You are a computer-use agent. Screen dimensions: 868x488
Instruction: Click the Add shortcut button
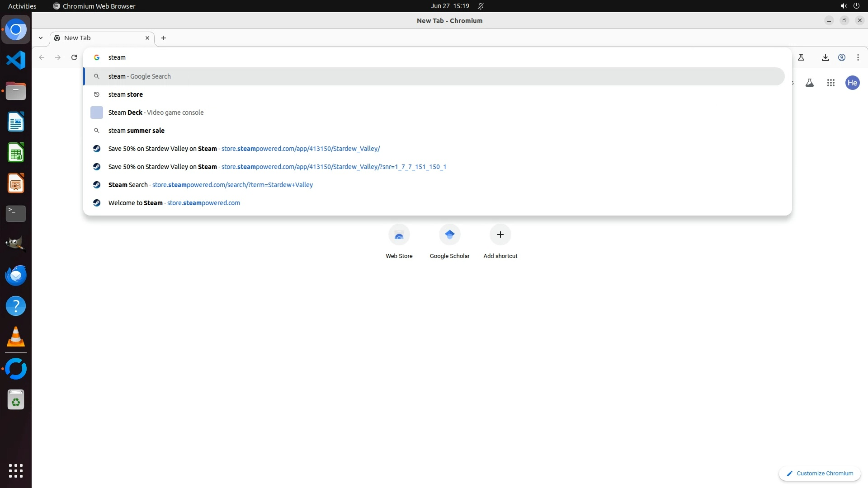[x=500, y=242]
